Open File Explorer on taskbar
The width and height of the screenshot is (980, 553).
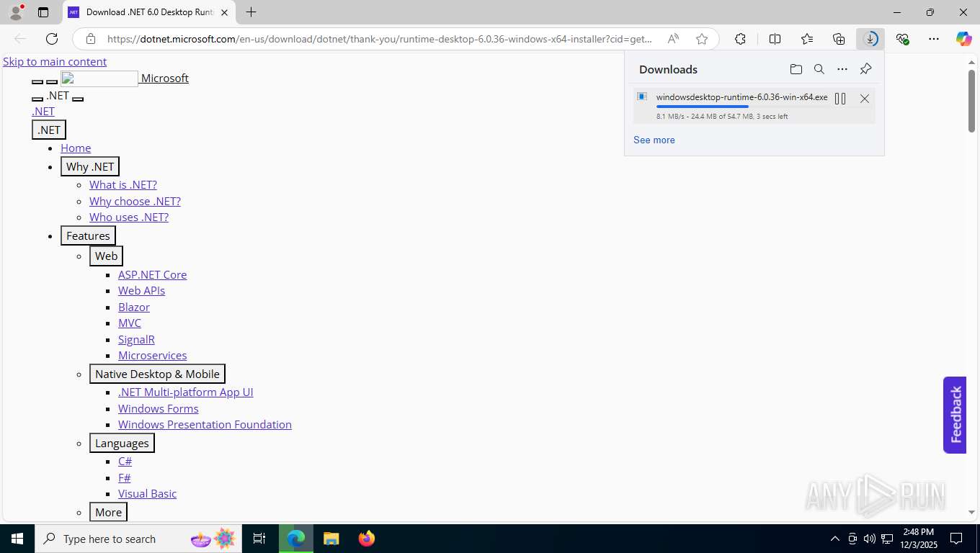pos(331,539)
